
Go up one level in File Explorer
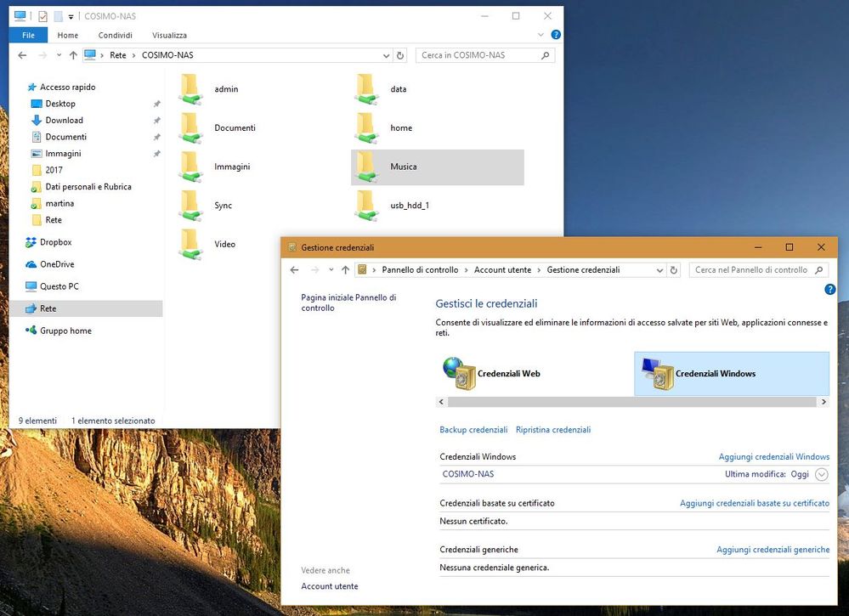(74, 55)
